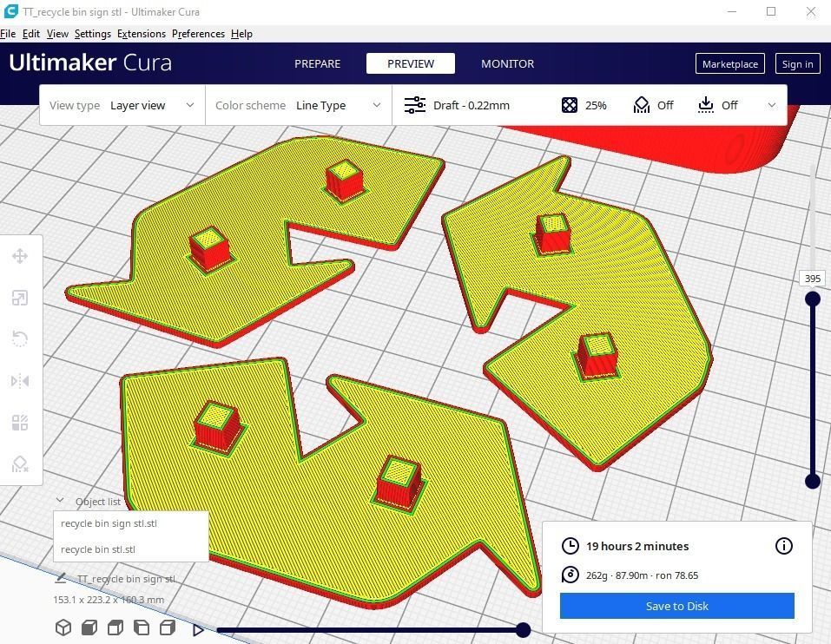Open the Color scheme Line Type dropdown
The width and height of the screenshot is (831, 644).
coord(299,105)
